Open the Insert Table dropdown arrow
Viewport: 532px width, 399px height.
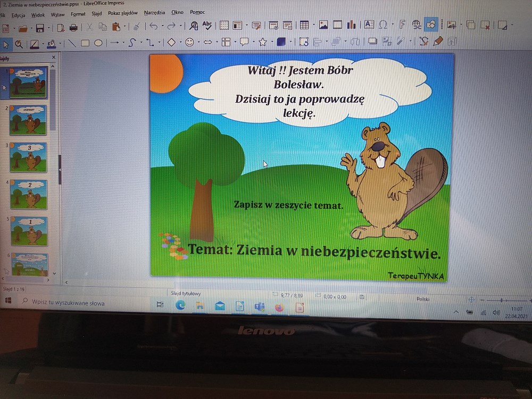[x=312, y=25]
